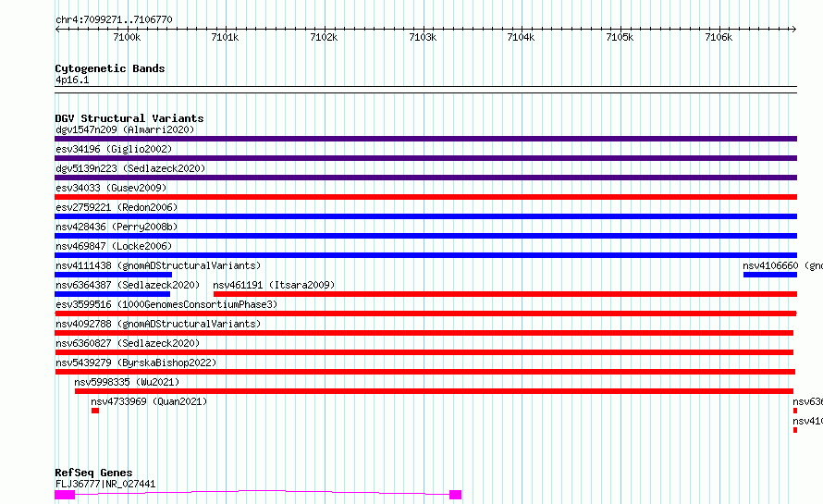Screen dimensions: 823x504
Task: Click the Cytogenetic Bands track title
Action: click(x=110, y=68)
